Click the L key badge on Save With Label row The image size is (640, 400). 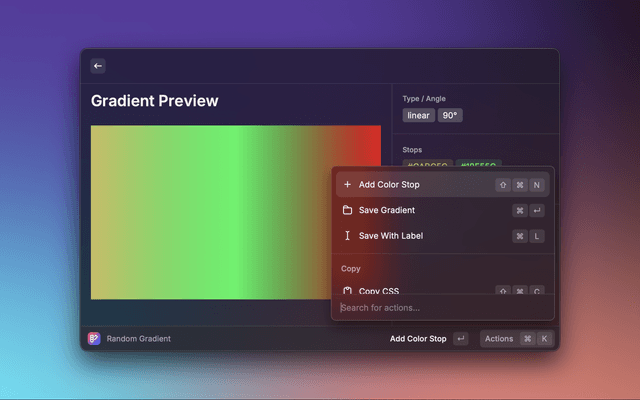537,236
